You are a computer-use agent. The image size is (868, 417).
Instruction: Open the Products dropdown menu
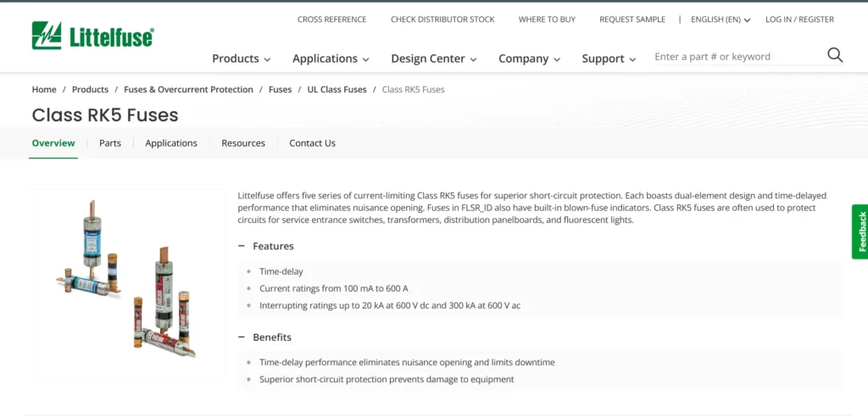(x=242, y=58)
